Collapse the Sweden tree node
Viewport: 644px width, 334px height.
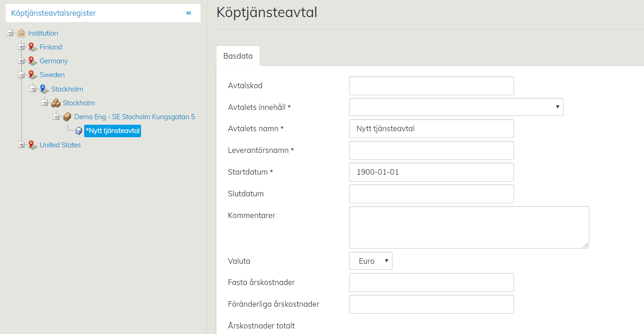[21, 75]
